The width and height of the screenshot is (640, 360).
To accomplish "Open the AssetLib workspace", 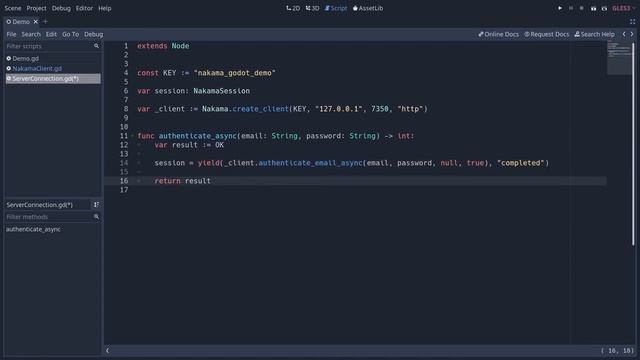I will click(x=368, y=8).
